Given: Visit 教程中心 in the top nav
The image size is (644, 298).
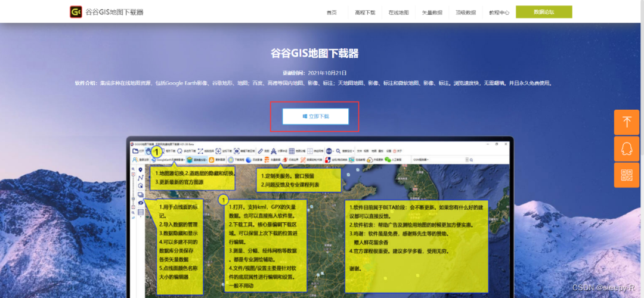Looking at the screenshot, I should click(499, 13).
